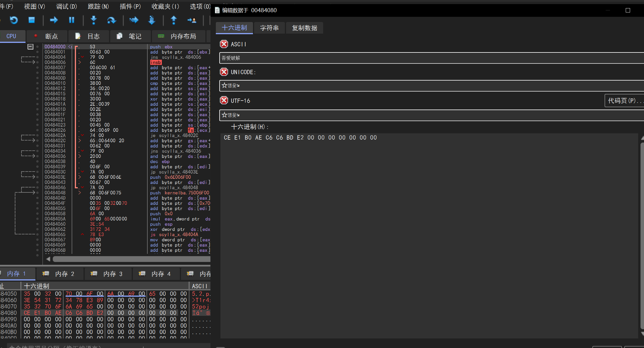
Task: Click the UTF-16 text input field
Action: 432,115
